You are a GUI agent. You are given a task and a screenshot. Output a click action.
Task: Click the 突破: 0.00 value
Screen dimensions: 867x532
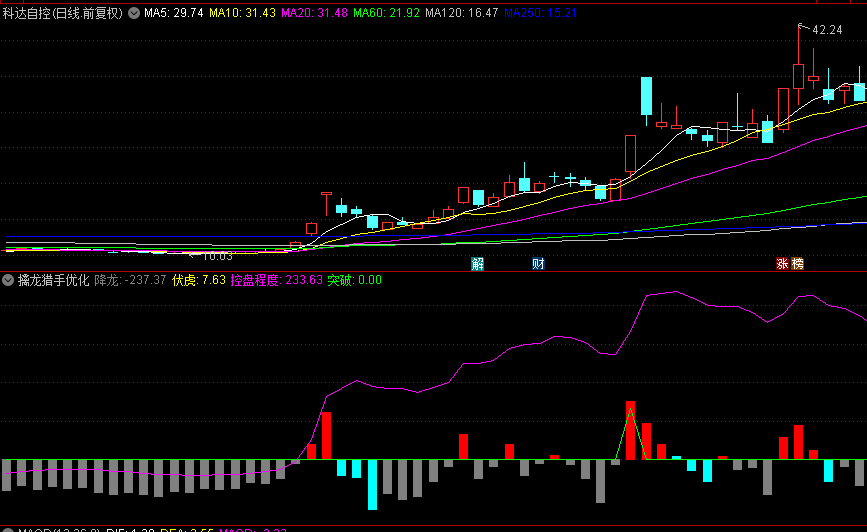(x=354, y=280)
